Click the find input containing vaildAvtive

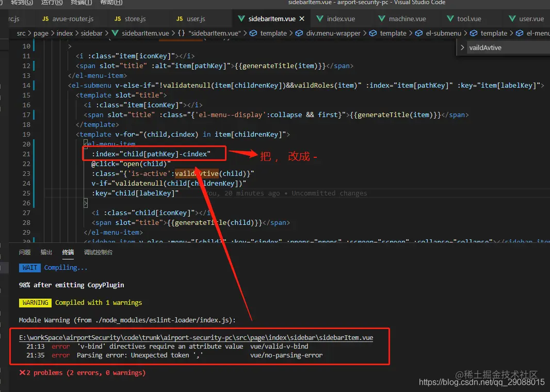tap(509, 47)
